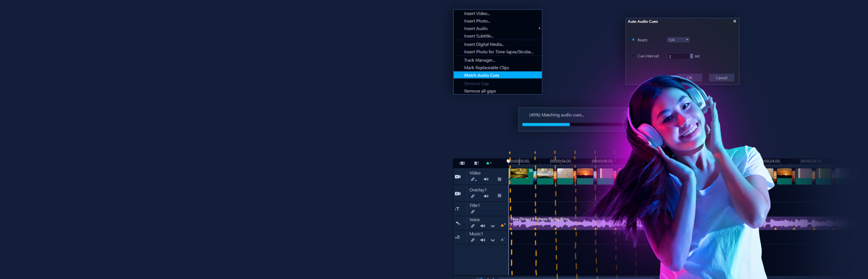Screen dimensions: 868x279
Task: Open the Insert Audio submenu
Action: tap(498, 28)
